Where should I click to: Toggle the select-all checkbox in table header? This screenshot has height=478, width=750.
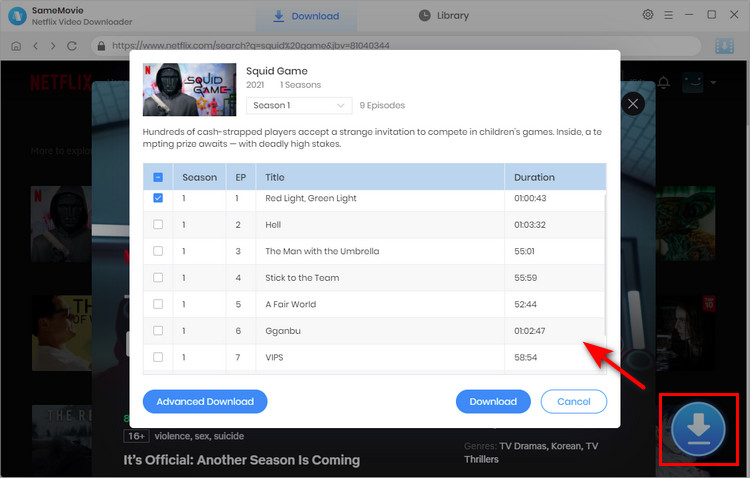158,177
